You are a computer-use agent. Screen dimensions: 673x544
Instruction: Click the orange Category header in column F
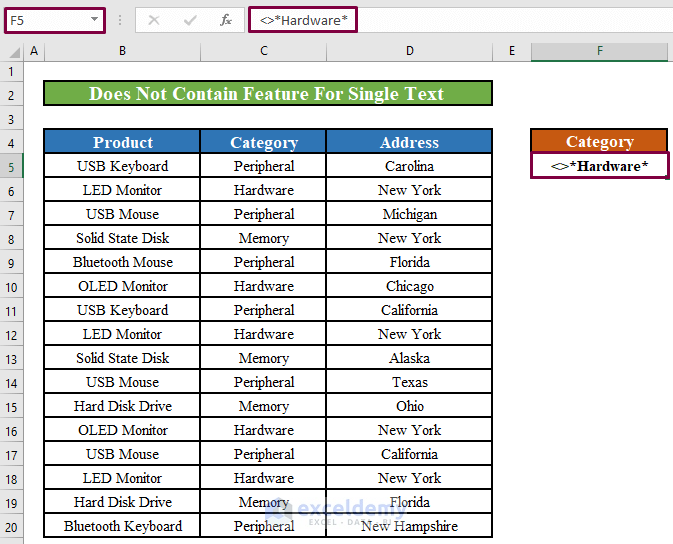(599, 141)
